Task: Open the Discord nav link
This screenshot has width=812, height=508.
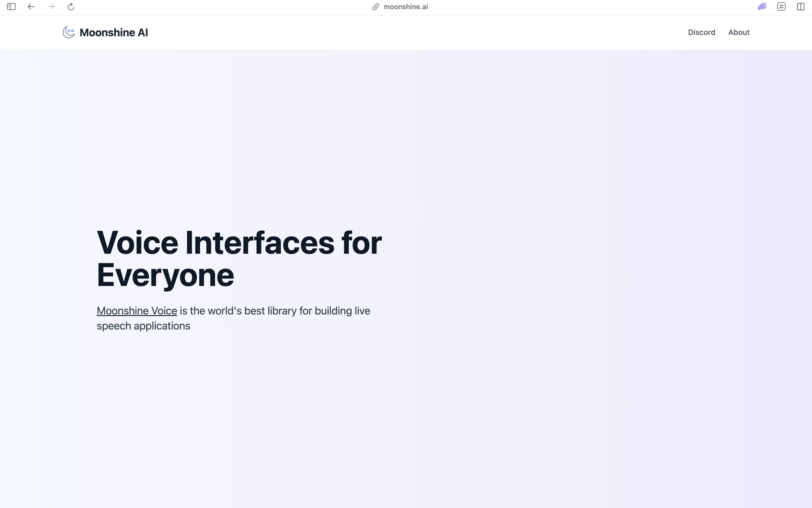Action: (702, 32)
